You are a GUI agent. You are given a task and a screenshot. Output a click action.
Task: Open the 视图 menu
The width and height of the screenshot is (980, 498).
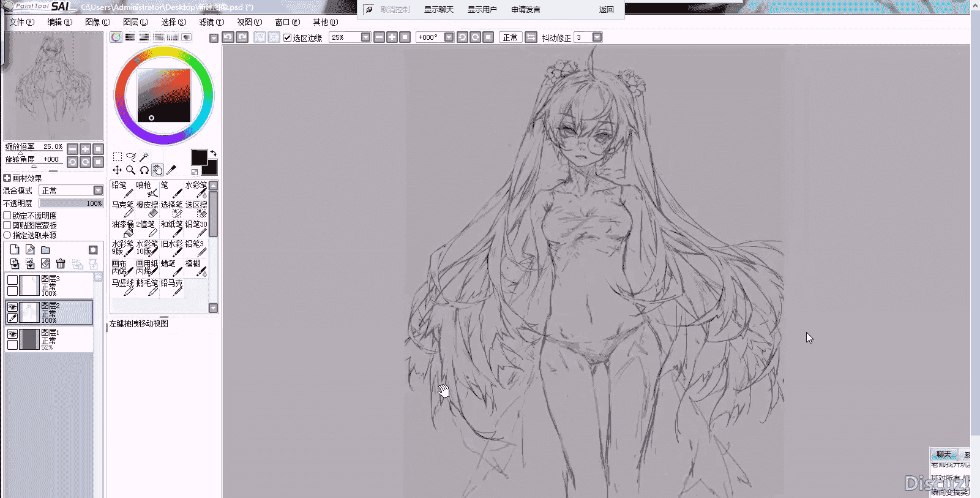coord(249,22)
